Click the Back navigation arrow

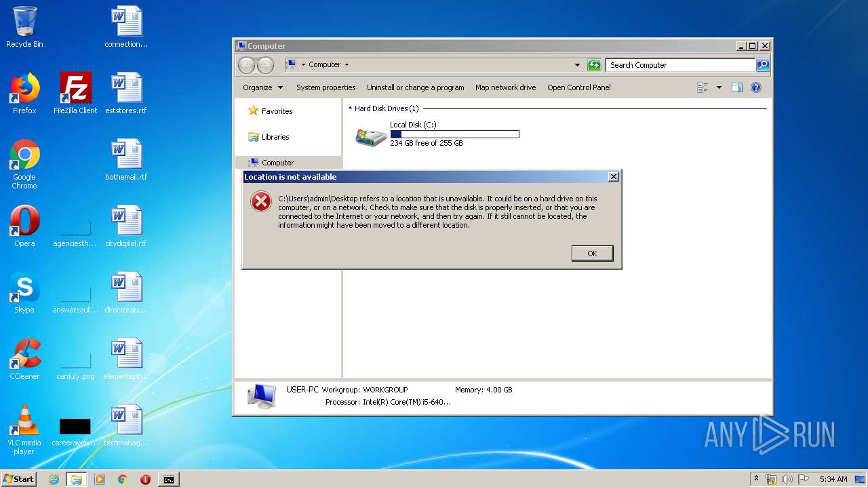click(246, 65)
